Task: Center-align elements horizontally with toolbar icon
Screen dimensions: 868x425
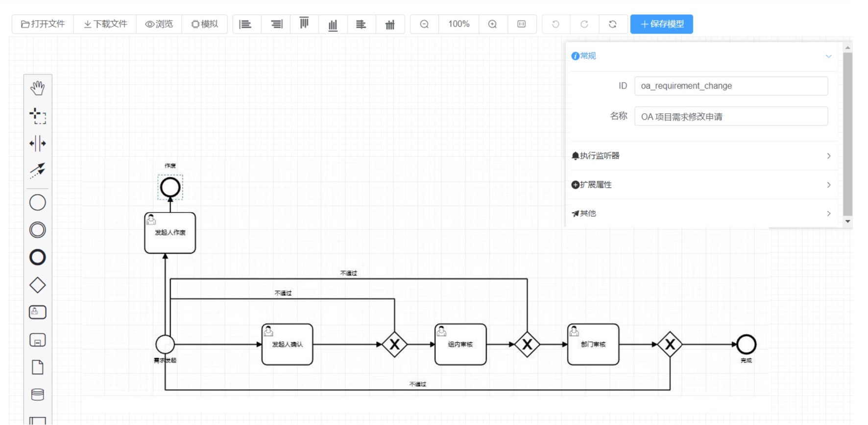Action: pyautogui.click(x=361, y=24)
